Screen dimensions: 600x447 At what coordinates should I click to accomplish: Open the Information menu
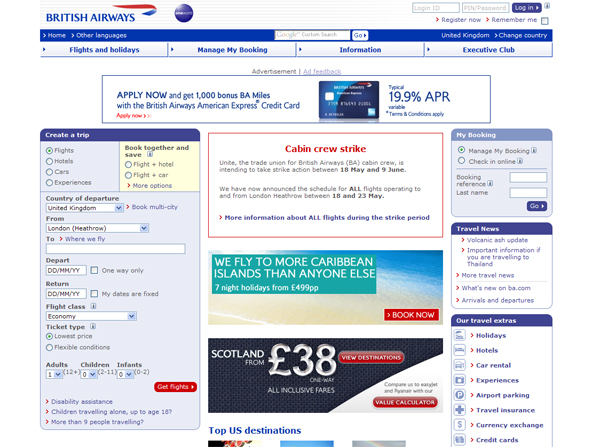pyautogui.click(x=360, y=50)
